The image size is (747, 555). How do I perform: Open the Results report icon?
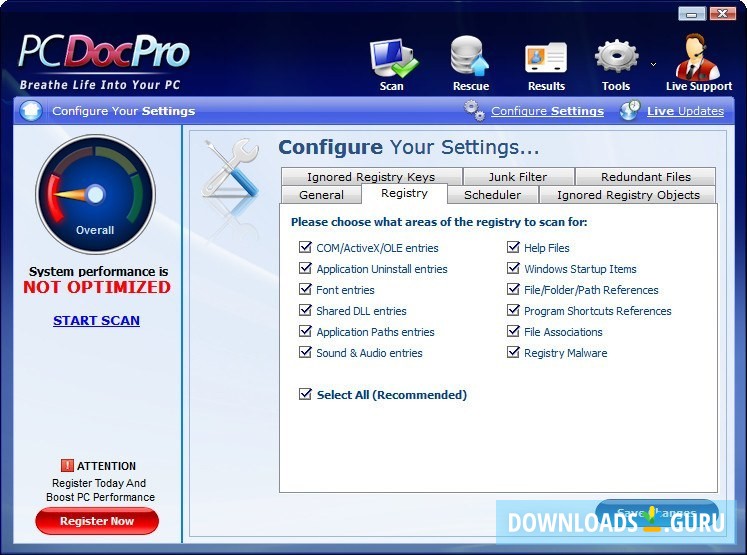(x=546, y=58)
